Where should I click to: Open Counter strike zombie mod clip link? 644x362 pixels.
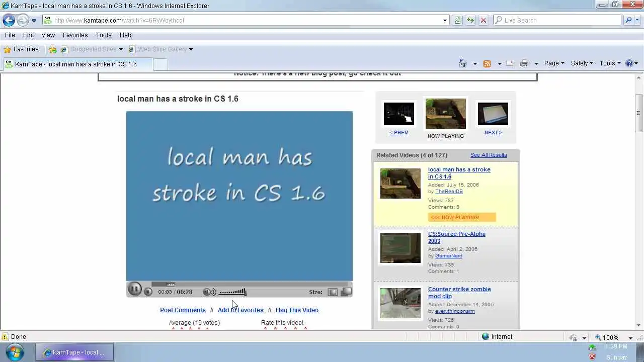click(x=459, y=293)
